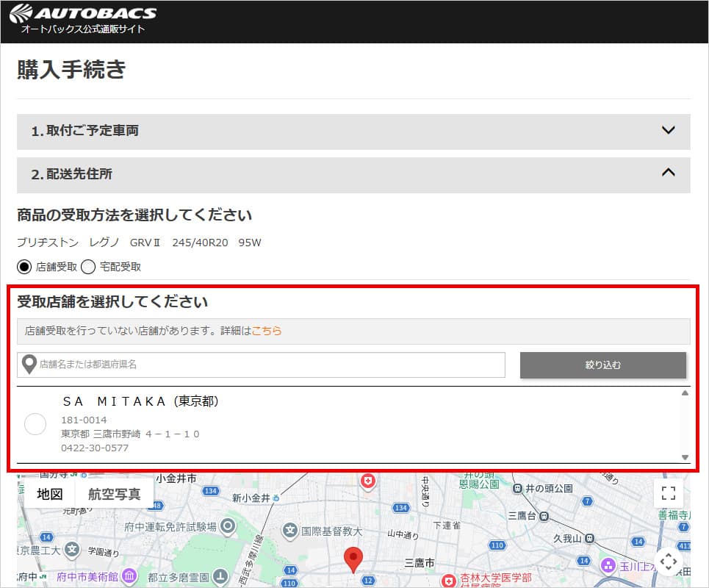Click the hospital icon above 国際基督教大
This screenshot has height=588, width=709.
pyautogui.click(x=368, y=481)
